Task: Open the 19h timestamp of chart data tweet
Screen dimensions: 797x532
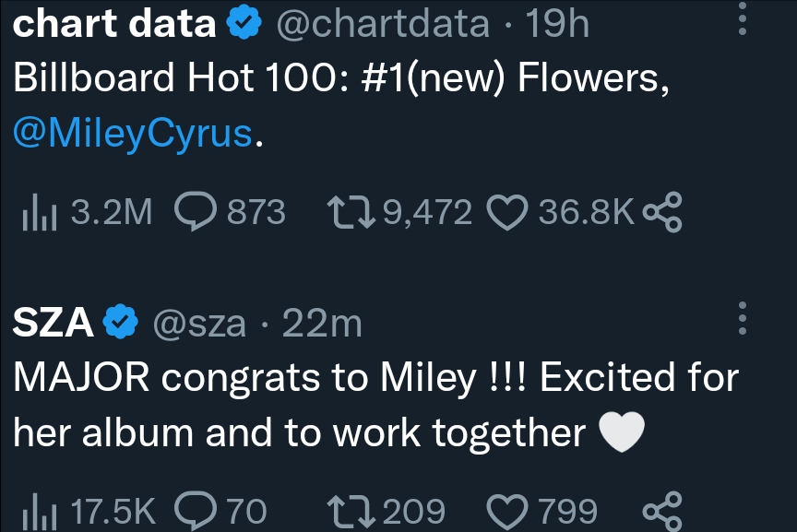Action: (x=557, y=23)
